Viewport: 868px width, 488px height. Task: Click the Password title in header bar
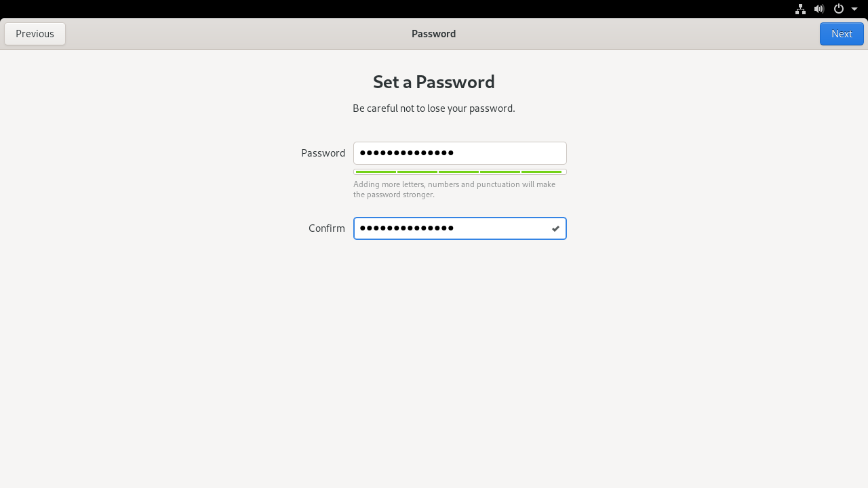[433, 34]
